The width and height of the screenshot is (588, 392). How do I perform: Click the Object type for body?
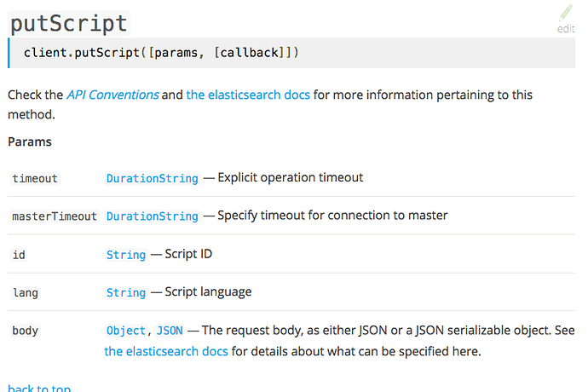click(126, 331)
